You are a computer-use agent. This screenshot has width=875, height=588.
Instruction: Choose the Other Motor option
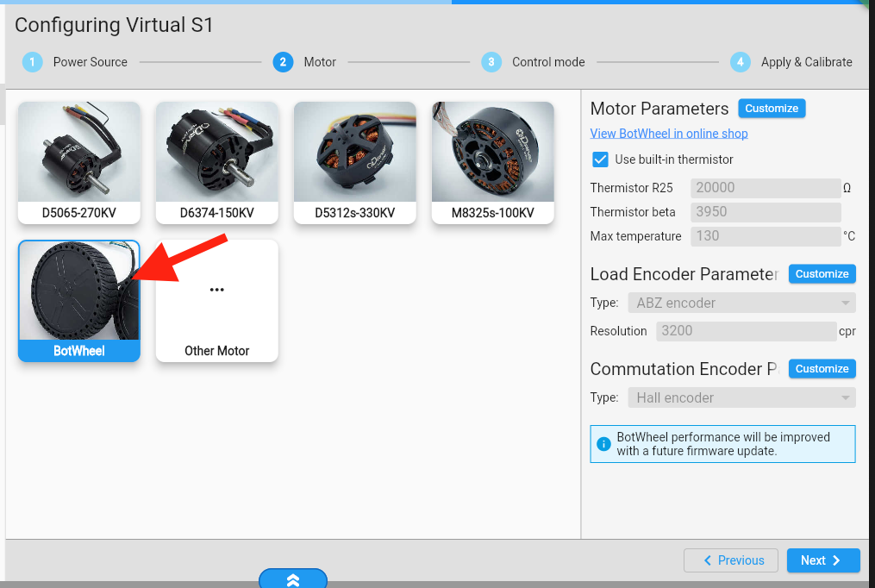pos(217,300)
